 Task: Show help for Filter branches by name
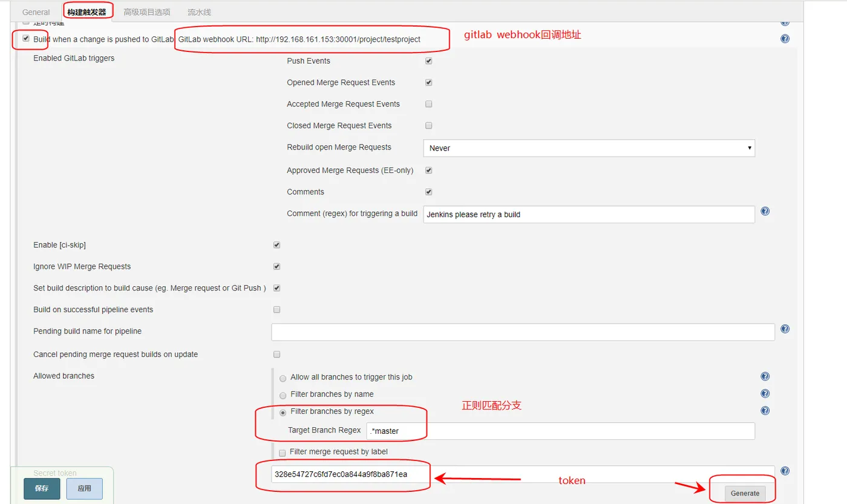(765, 393)
